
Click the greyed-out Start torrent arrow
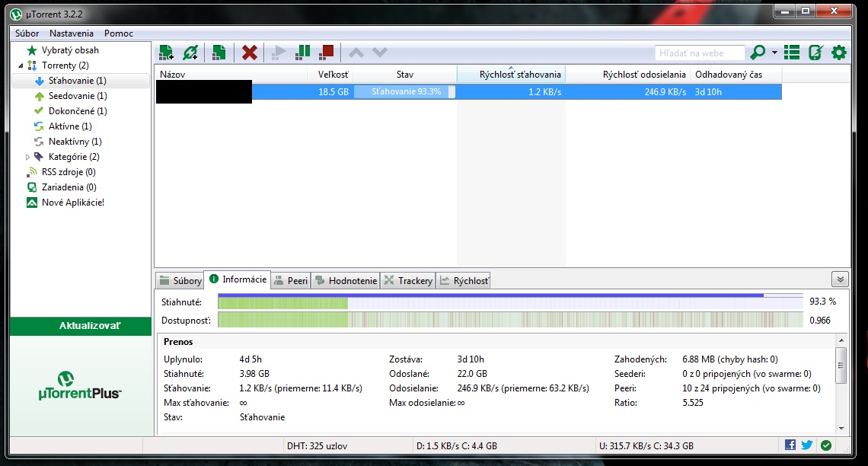pos(279,53)
